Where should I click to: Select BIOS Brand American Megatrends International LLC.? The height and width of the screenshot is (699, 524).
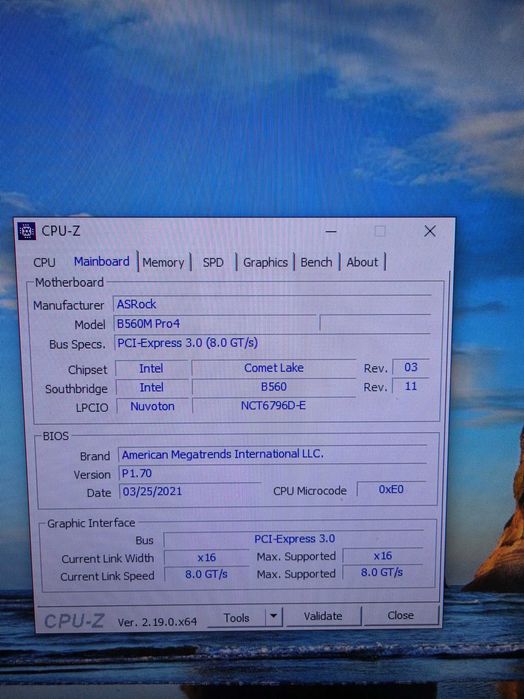click(272, 454)
